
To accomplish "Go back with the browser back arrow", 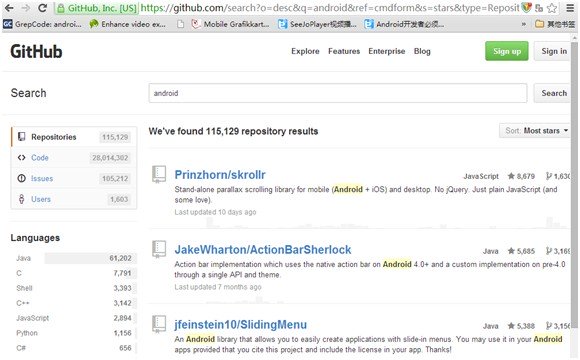I will pos(9,8).
